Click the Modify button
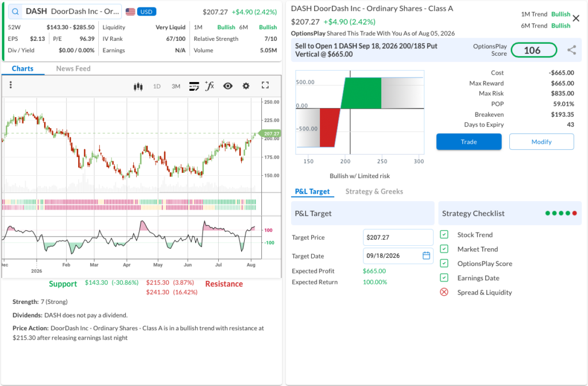Image resolution: width=588 pixels, height=386 pixels. [541, 142]
